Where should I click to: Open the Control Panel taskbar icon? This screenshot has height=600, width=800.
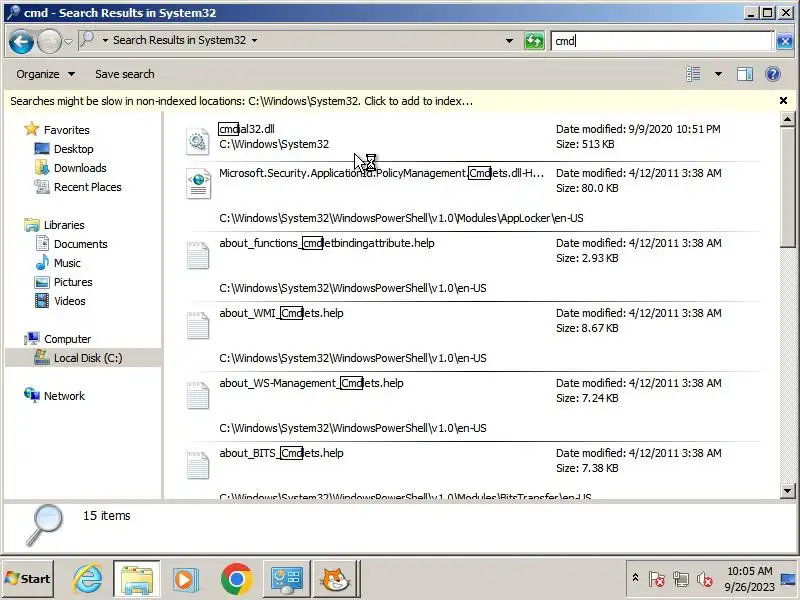(x=286, y=579)
